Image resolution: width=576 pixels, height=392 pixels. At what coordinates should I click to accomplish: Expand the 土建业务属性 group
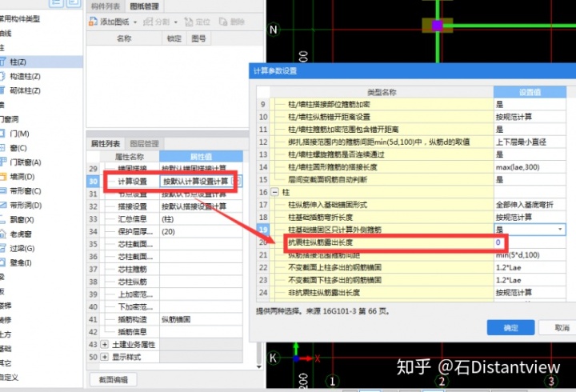[105, 344]
